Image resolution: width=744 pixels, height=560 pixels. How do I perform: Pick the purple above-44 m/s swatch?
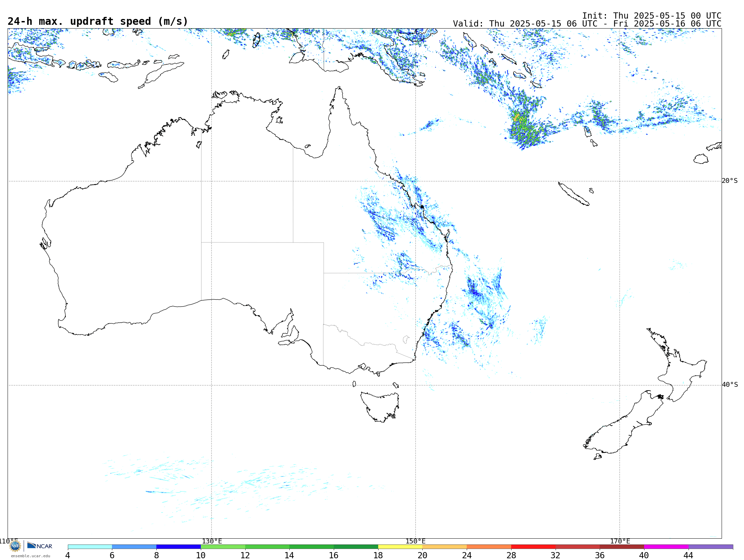click(711, 547)
